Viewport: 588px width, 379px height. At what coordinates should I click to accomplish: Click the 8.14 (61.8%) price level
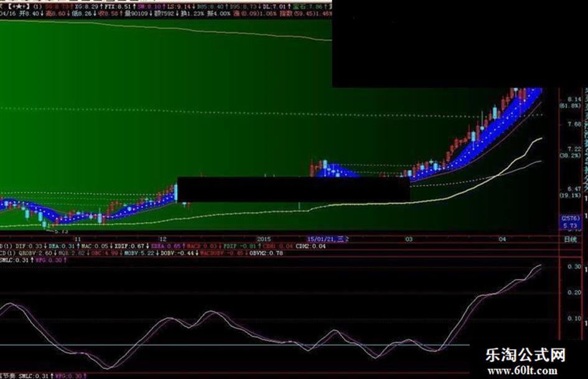point(570,103)
